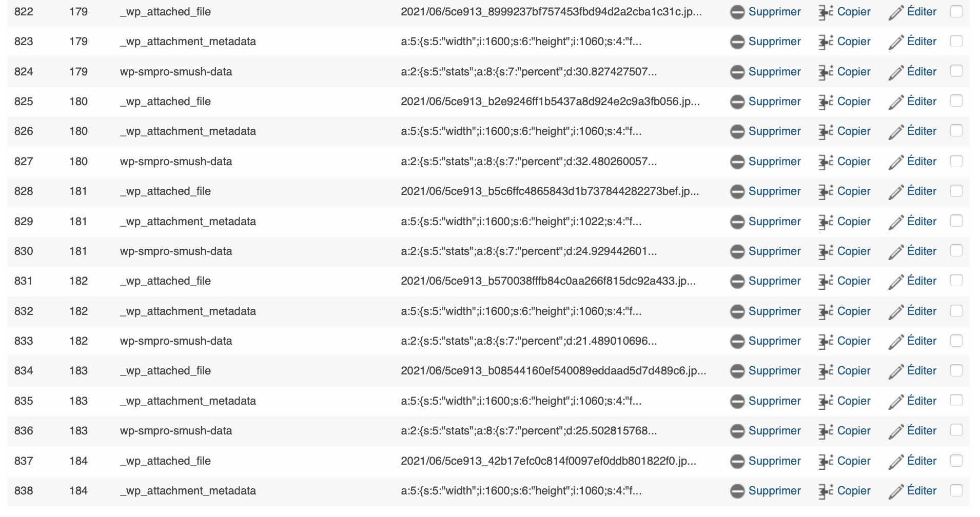Click the copy icon for row 834
This screenshot has width=980, height=517.
826,371
